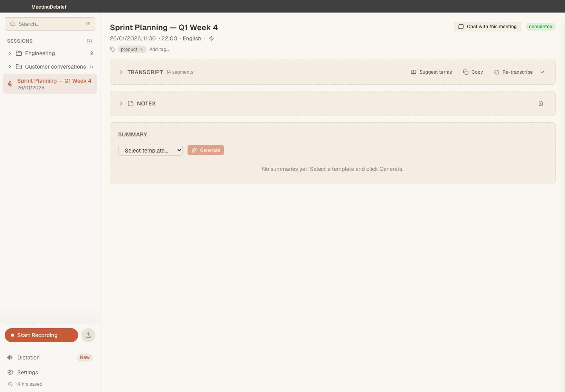The image size is (565, 392).
Task: Expand the Notes section chevron
Action: click(x=121, y=103)
